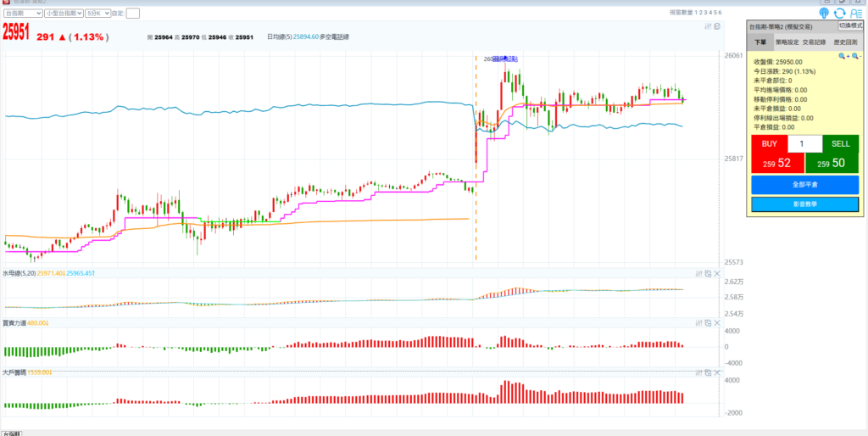Zoom out with the magnifier minus icon
The width and height of the screenshot is (868, 436).
[855, 56]
